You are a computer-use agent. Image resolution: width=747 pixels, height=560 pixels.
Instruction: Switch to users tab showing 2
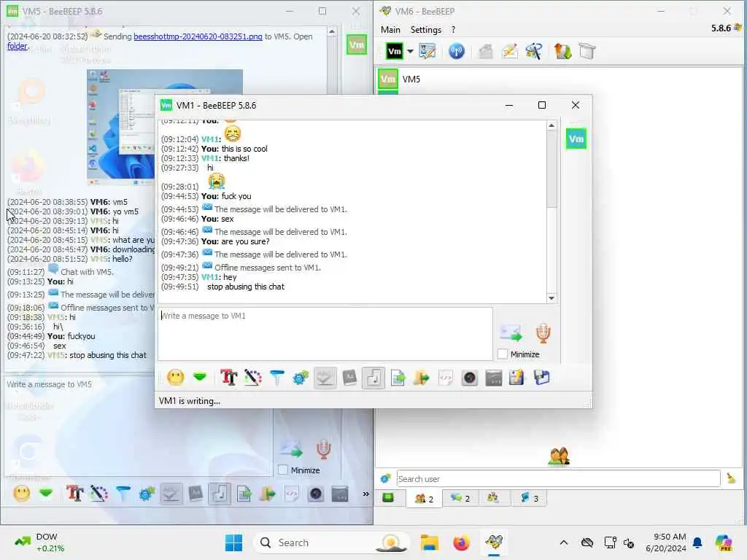tap(424, 499)
